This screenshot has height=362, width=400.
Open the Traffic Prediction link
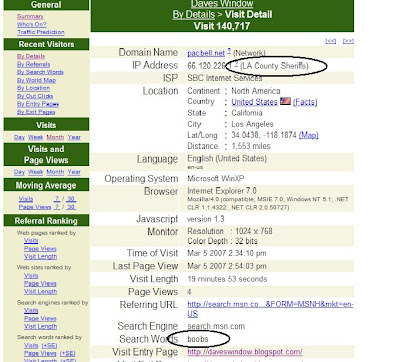tap(41, 32)
